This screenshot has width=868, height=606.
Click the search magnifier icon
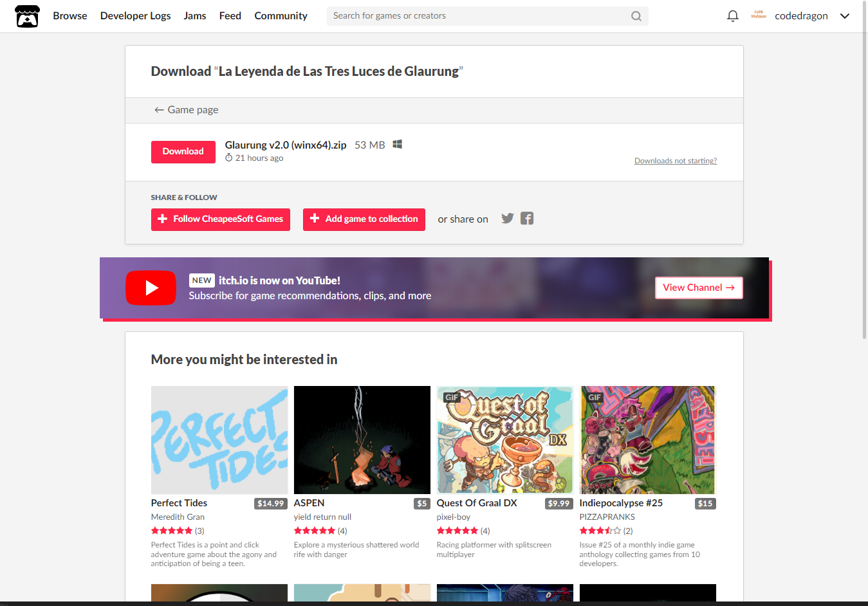[636, 16]
